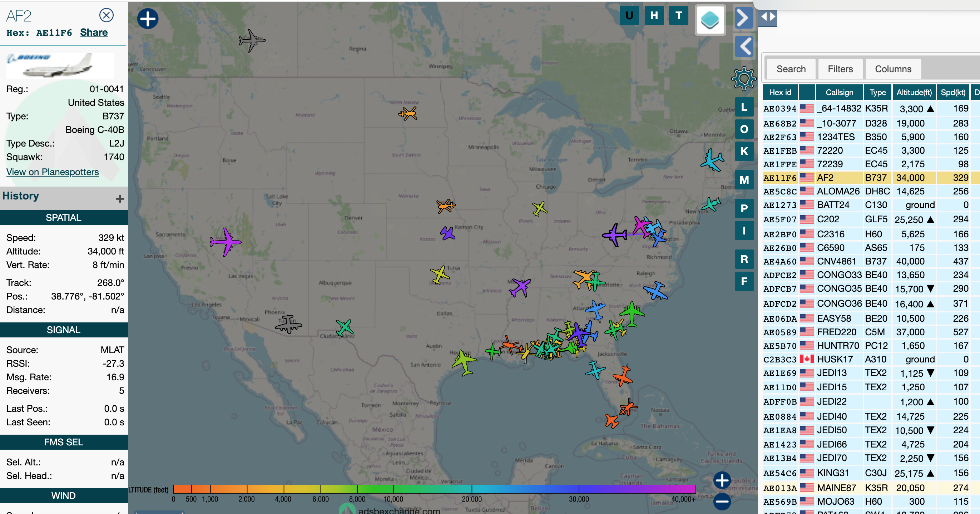Select the blue aircraft off North Carolina coast
Image resolution: width=980 pixels, height=514 pixels.
click(x=655, y=291)
